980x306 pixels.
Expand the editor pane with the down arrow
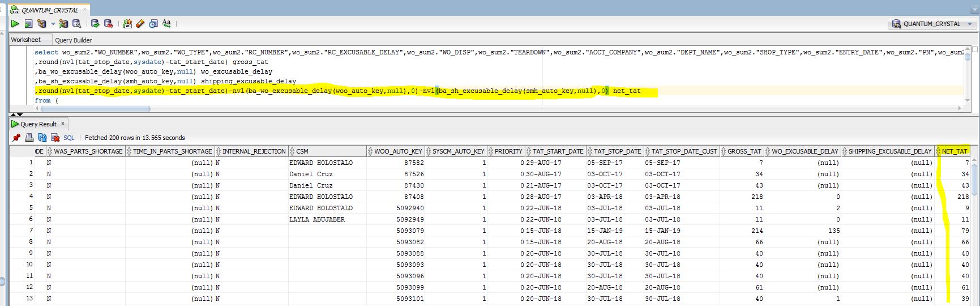19,115
